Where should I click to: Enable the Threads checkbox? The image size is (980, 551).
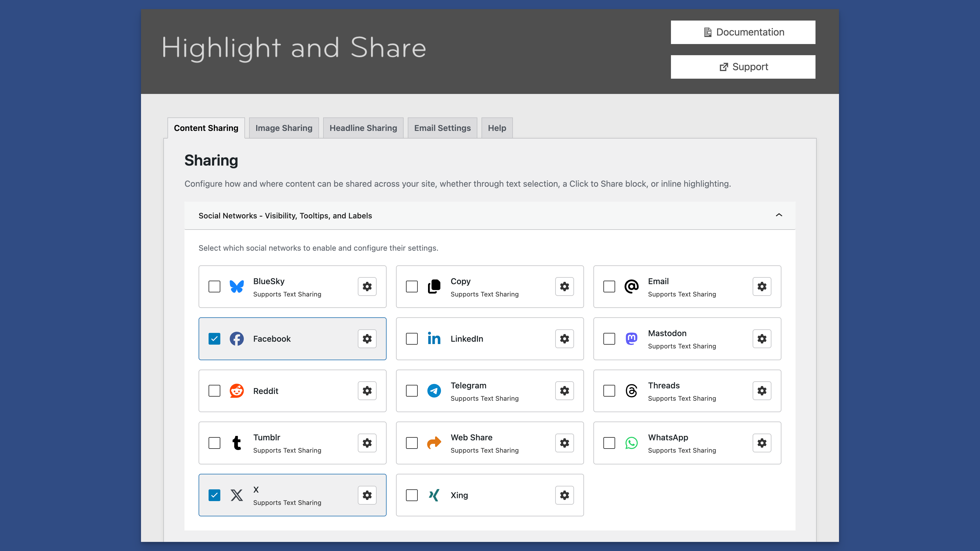[x=610, y=390]
